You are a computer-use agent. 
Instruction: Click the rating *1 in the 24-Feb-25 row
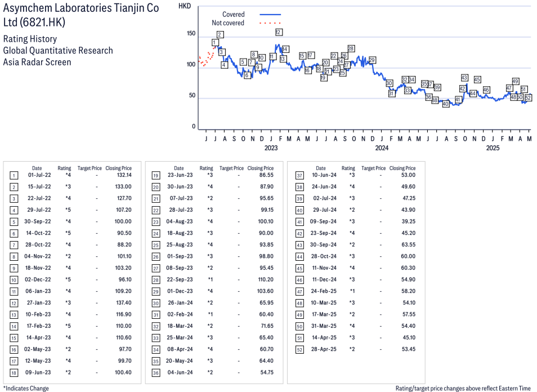pos(352,291)
